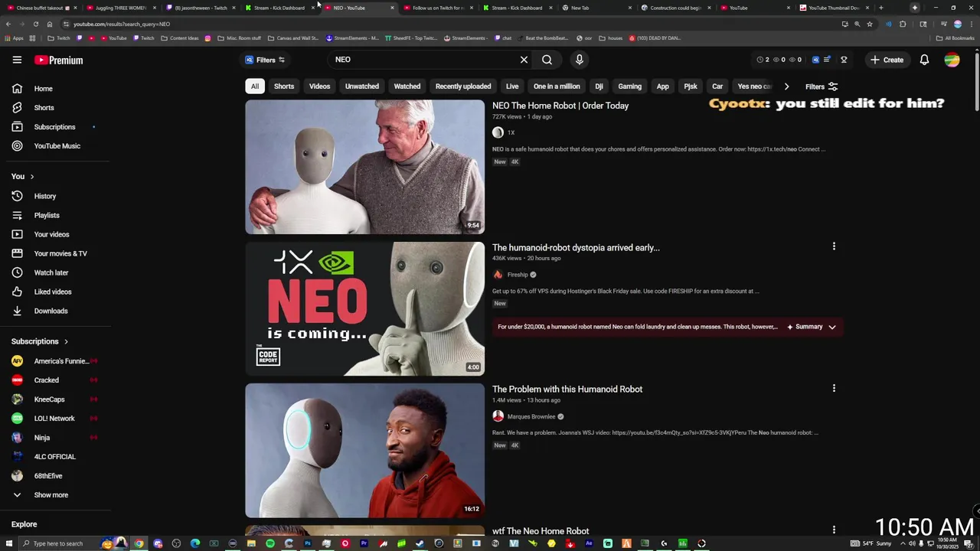Image resolution: width=980 pixels, height=551 pixels.
Task: Go to YouTube Premium home logo
Action: [58, 60]
